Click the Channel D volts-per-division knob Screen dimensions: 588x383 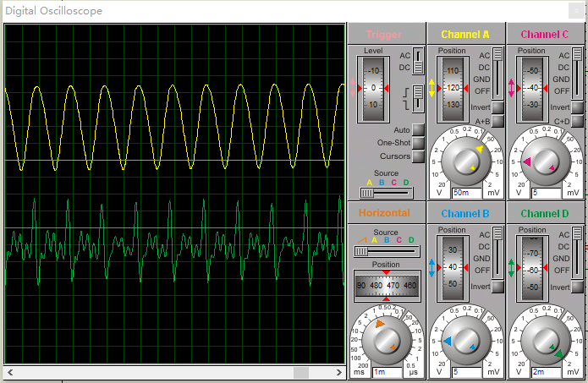click(546, 341)
